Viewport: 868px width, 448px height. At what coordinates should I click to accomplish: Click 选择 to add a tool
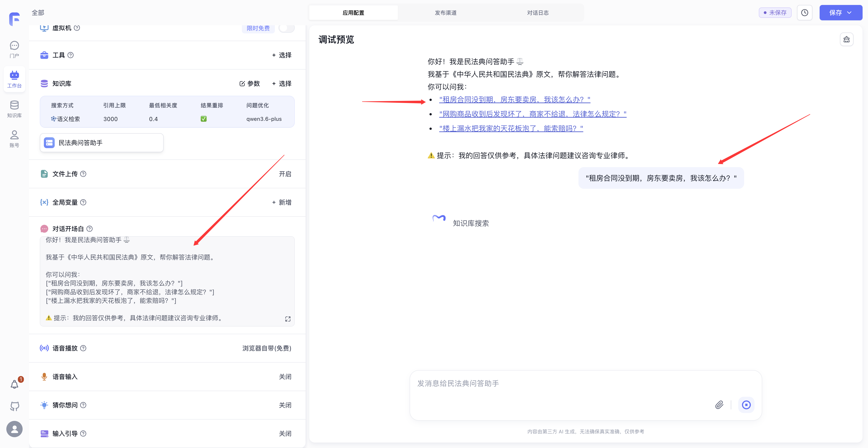tap(282, 55)
